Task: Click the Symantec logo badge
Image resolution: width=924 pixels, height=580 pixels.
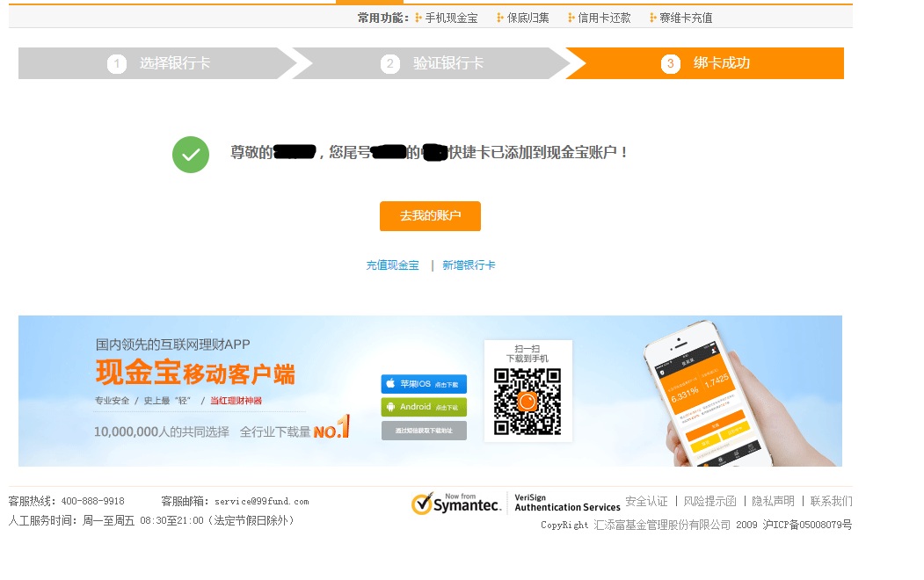Action: click(456, 503)
